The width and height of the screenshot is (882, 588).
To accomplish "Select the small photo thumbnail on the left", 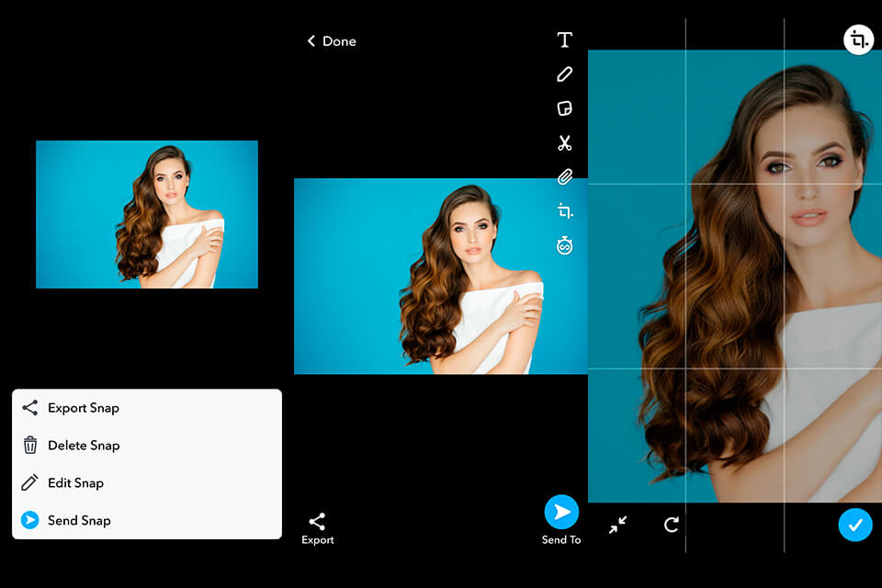I will pos(146,213).
